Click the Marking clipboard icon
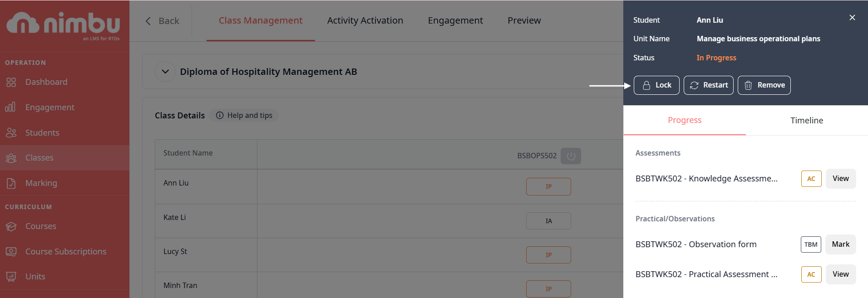Viewport: 868px width, 298px height. (11, 183)
